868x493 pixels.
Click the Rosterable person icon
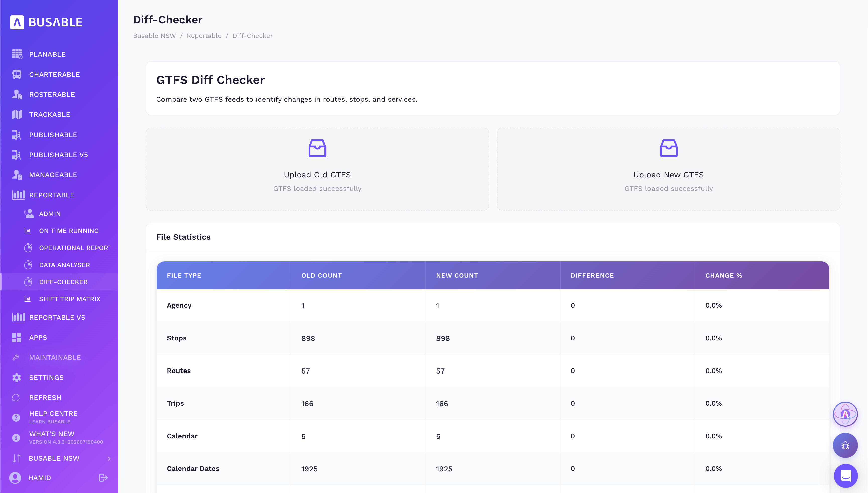(17, 94)
